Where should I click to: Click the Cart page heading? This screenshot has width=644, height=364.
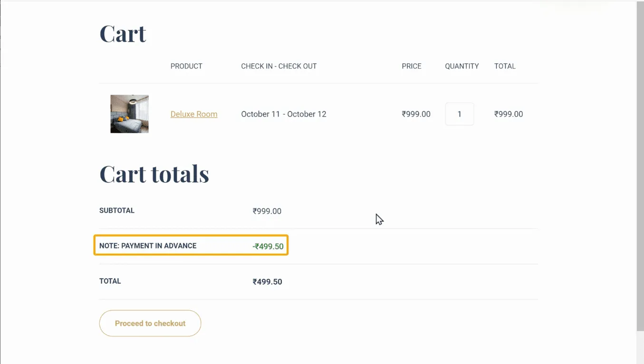pyautogui.click(x=123, y=34)
